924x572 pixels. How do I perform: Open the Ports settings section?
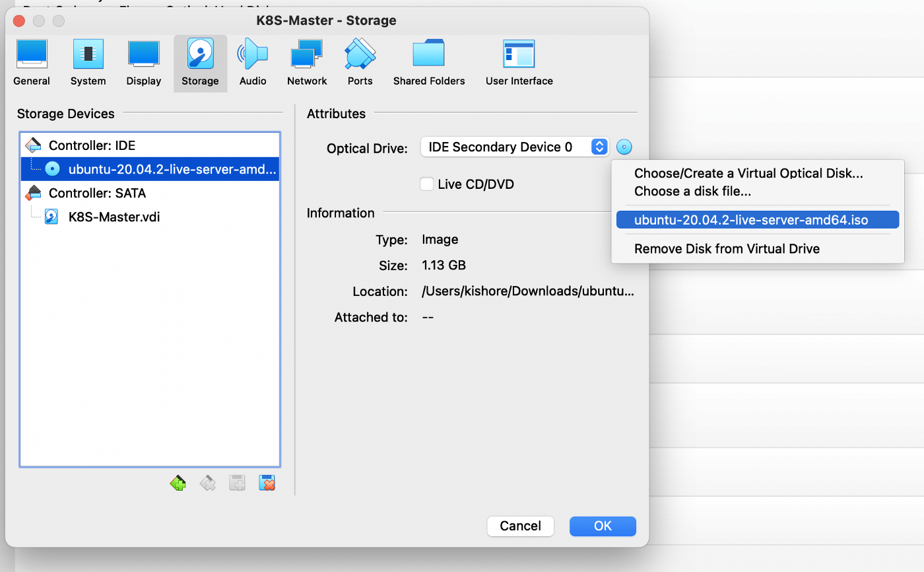(x=360, y=63)
